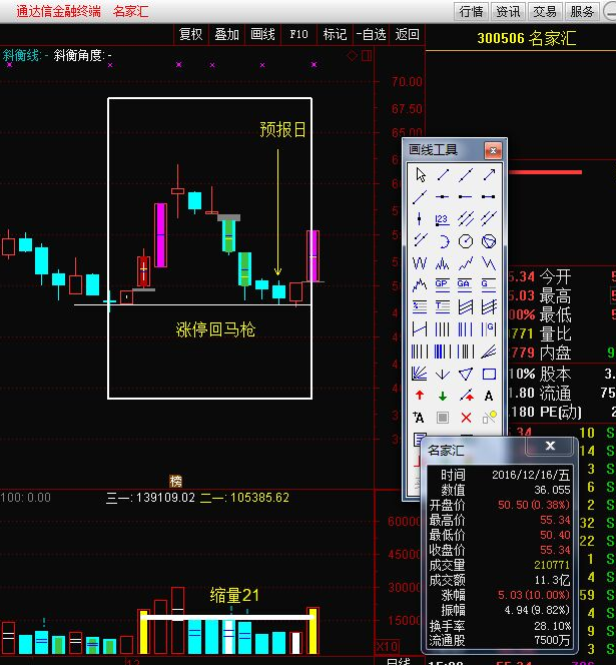Click the 预报日 annotation text

pos(283,129)
